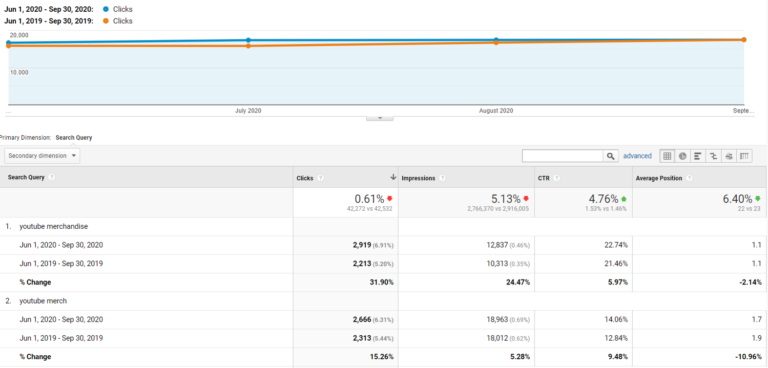Click the 24.47% impressions change
The width and height of the screenshot is (768, 368).
[x=518, y=282]
